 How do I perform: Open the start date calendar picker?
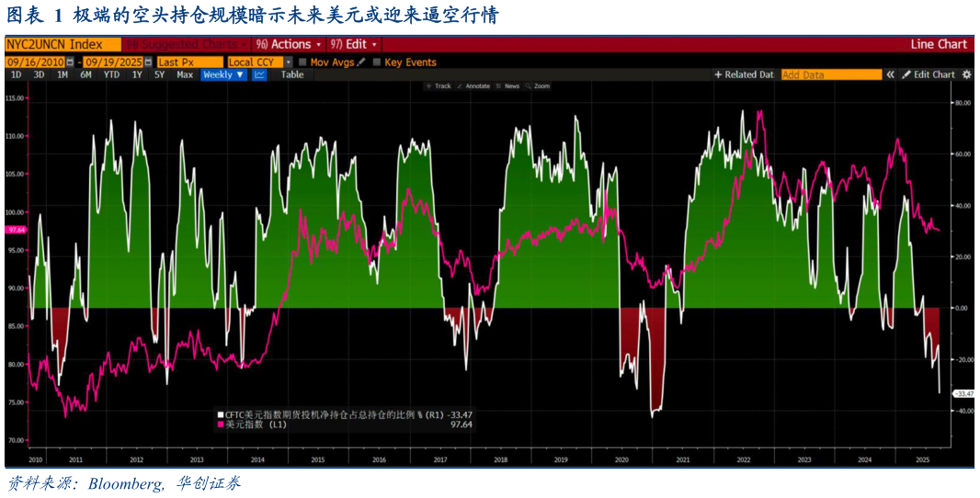pyautogui.click(x=70, y=62)
